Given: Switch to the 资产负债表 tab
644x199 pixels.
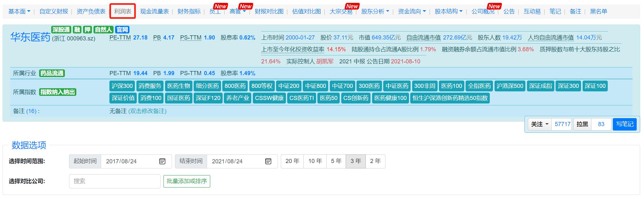Looking at the screenshot, I should (x=91, y=11).
